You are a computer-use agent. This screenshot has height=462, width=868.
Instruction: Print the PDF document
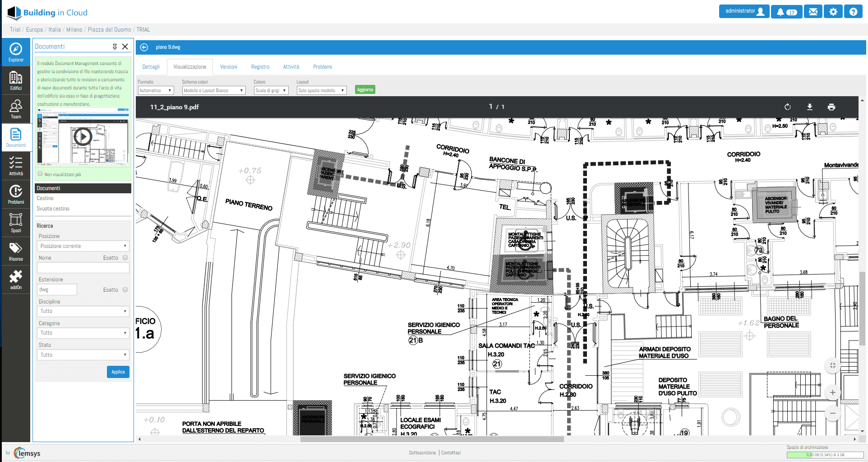tap(831, 107)
